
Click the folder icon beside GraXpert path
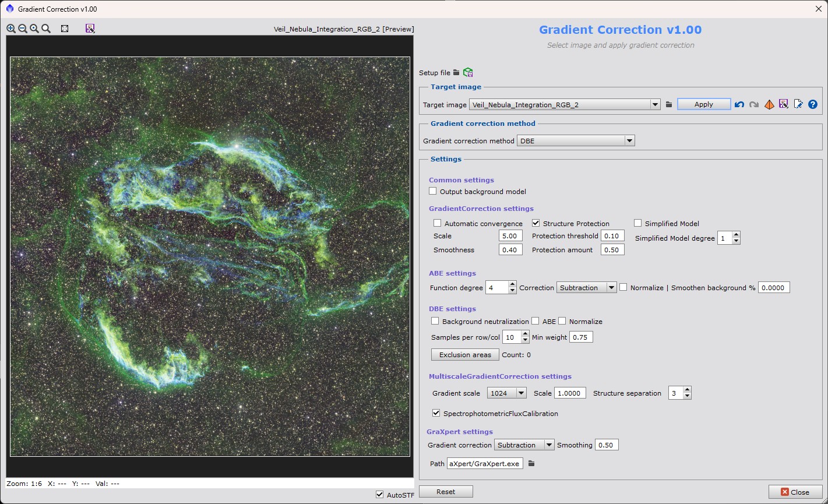point(531,464)
